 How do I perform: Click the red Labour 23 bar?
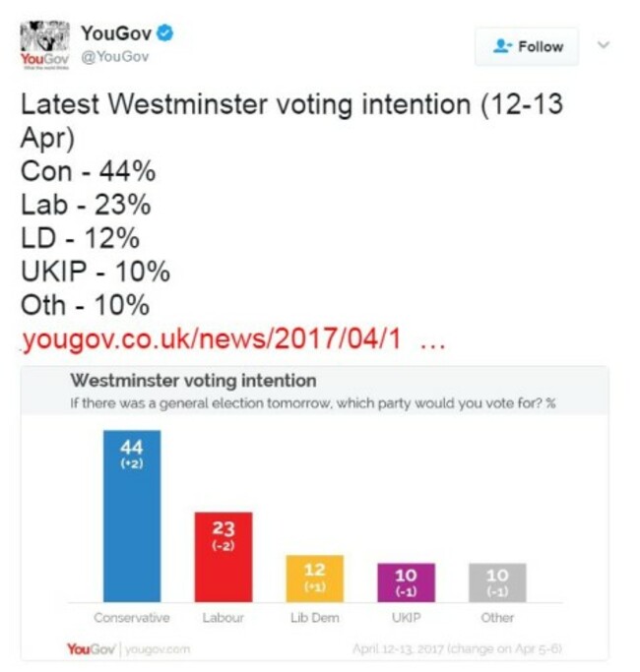(224, 557)
